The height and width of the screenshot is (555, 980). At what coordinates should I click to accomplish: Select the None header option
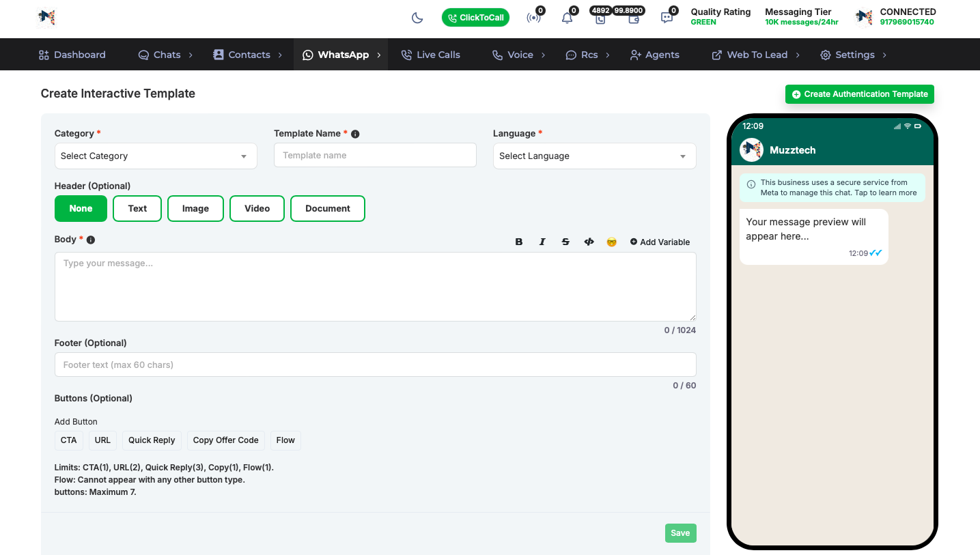click(81, 208)
